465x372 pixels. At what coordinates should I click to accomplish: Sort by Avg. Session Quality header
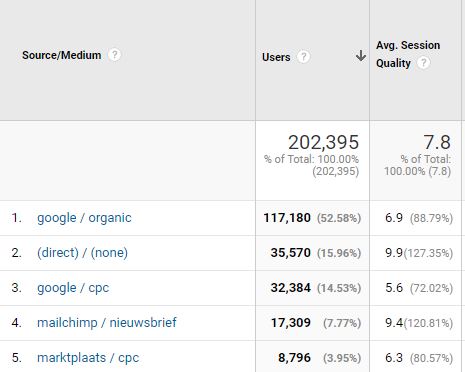408,54
